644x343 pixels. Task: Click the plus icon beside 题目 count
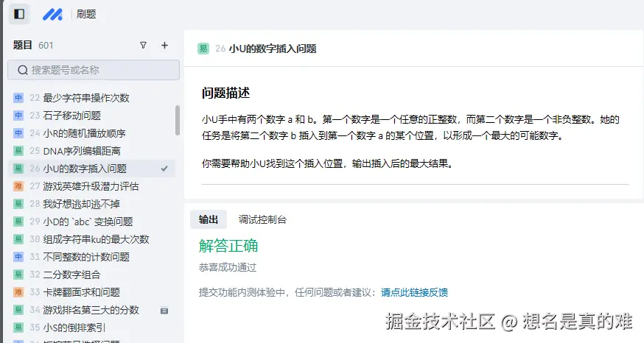click(x=165, y=45)
